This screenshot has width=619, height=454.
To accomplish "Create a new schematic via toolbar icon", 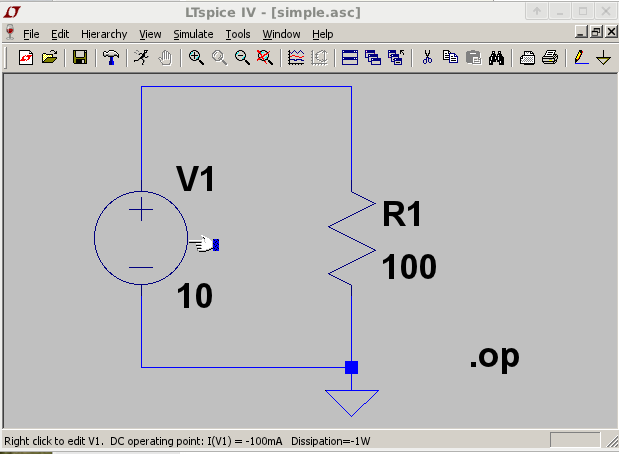I will tap(26, 58).
